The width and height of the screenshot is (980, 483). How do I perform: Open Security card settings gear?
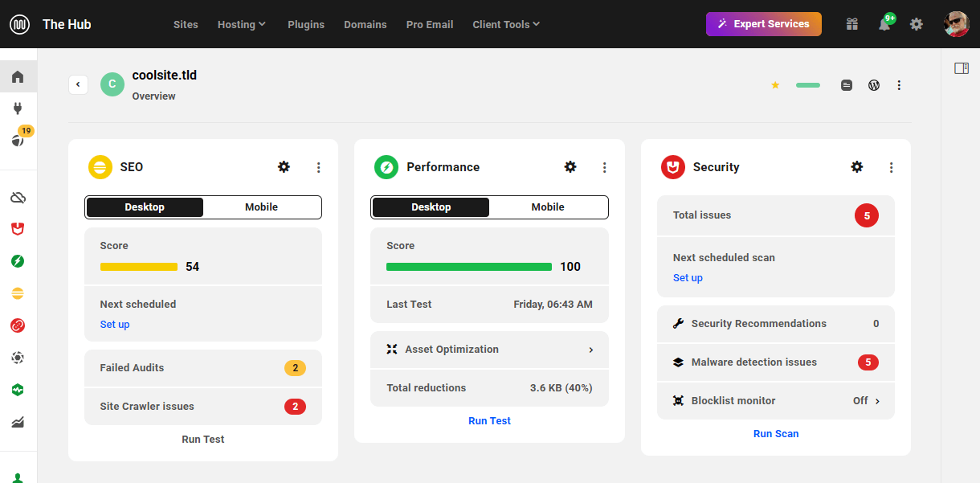tap(857, 167)
